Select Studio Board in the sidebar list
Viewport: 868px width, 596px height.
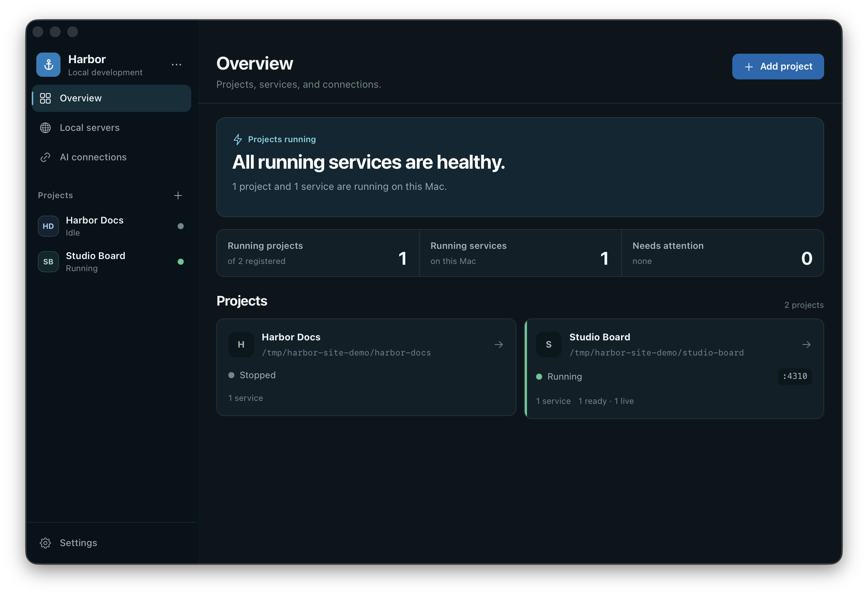click(x=112, y=262)
